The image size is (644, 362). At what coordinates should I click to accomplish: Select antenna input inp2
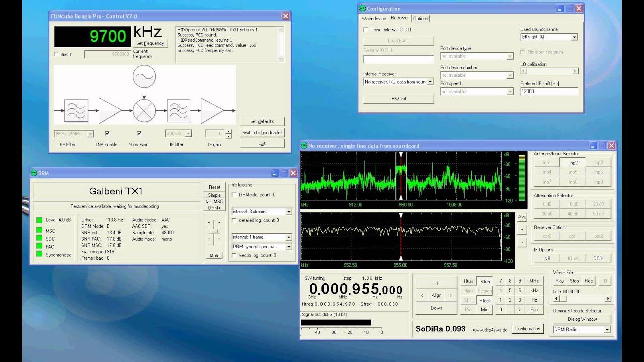pos(573,162)
